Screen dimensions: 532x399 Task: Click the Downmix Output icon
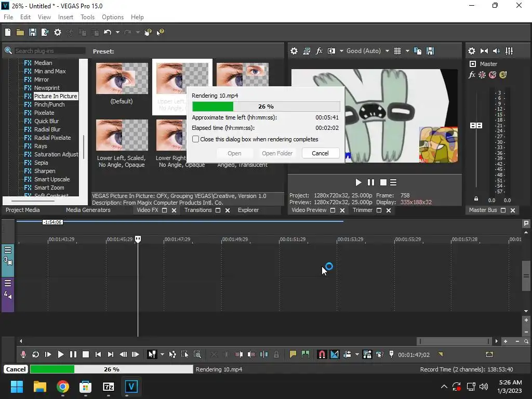484,51
